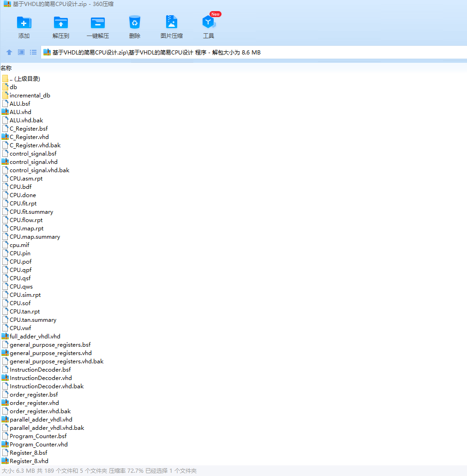Select file order_register.vhd.bak
Screen dimensions: 467x476
40,411
